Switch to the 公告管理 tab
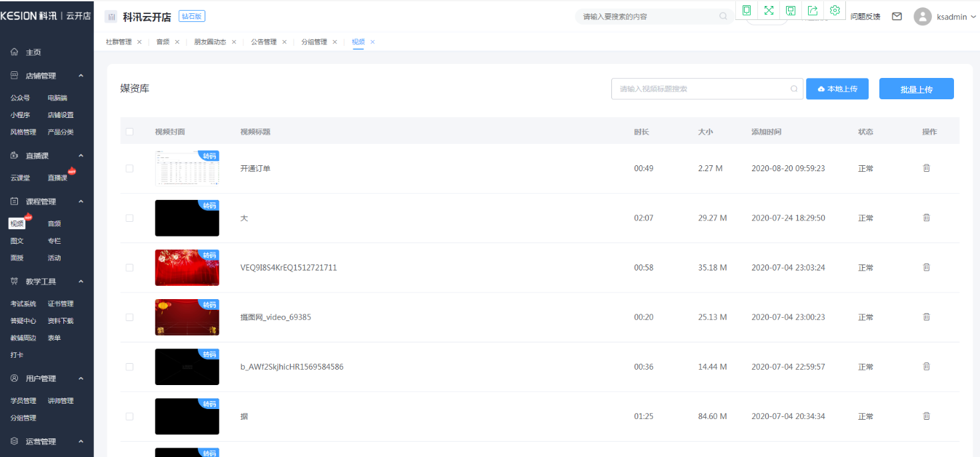Screen dimensions: 980x457 point(263,42)
